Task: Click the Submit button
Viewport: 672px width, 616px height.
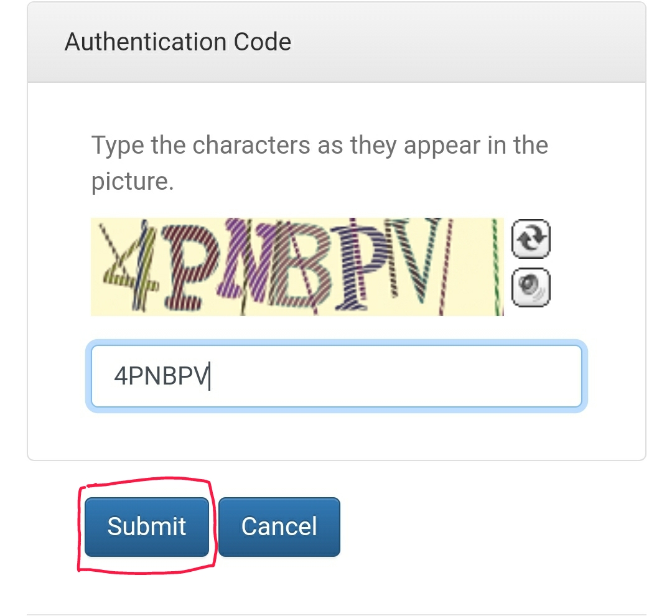Action: pyautogui.click(x=147, y=527)
